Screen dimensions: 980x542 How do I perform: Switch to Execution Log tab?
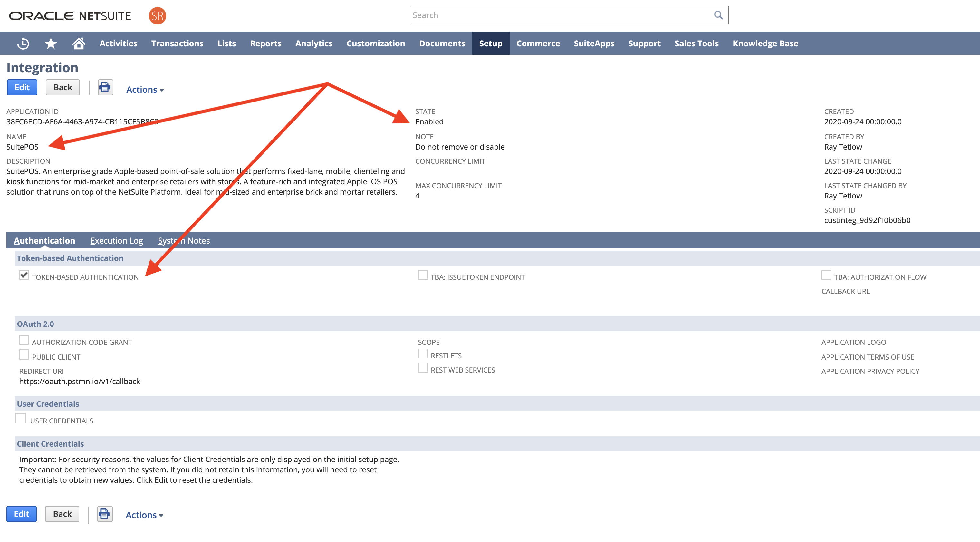pos(116,241)
